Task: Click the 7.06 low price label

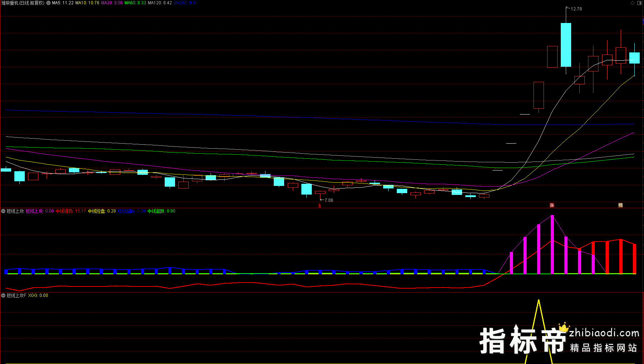Action: [x=329, y=200]
